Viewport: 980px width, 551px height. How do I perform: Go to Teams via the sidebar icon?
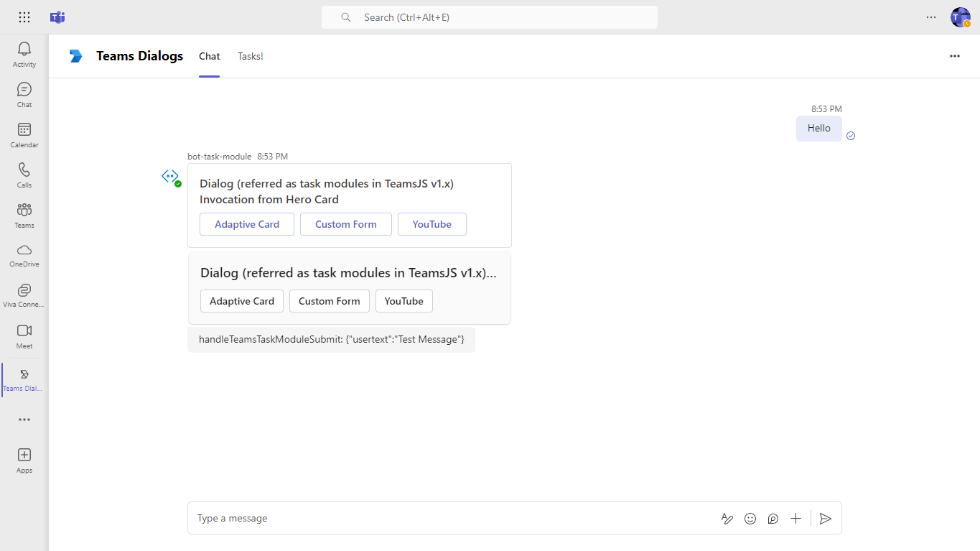coord(24,215)
